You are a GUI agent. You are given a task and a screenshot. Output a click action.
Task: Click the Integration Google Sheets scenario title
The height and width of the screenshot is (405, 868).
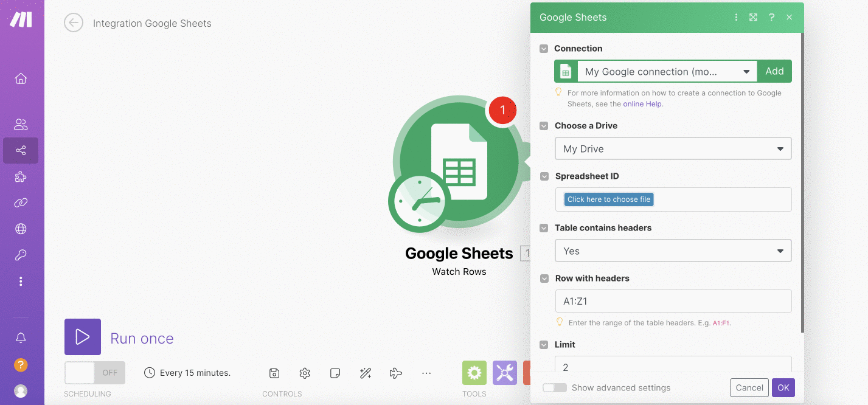(152, 24)
